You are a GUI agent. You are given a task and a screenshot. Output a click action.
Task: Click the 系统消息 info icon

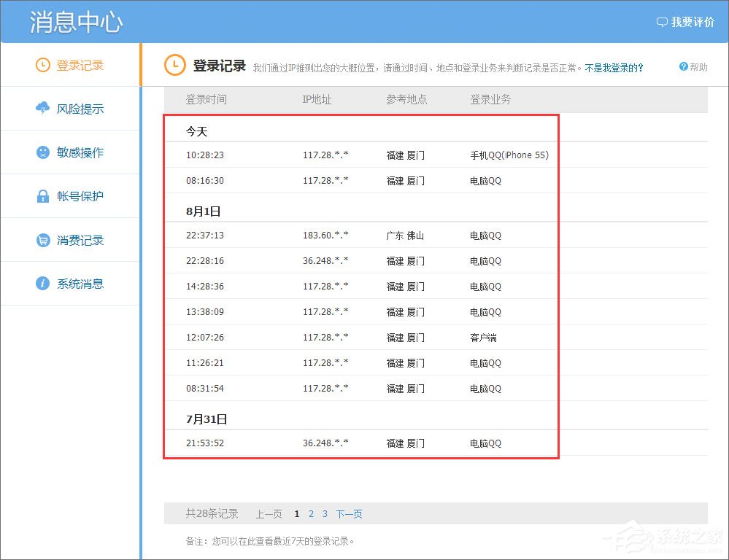pos(44,284)
